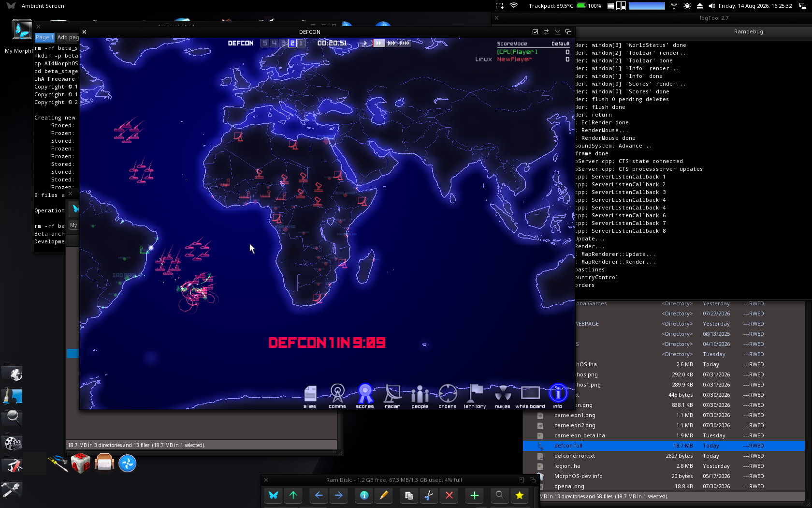This screenshot has height=508, width=812.
Task: Click the Ramdebug tab in logTool
Action: (x=748, y=31)
